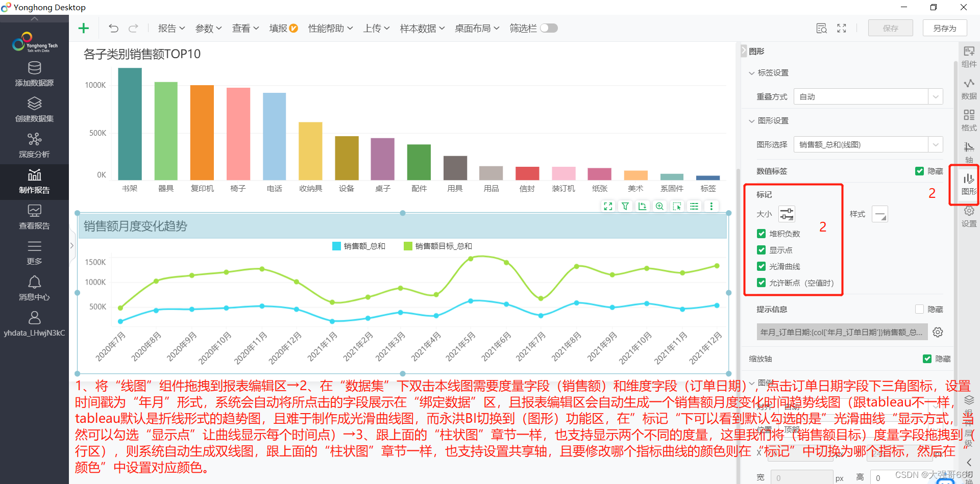980x484 pixels.
Task: Switch to the 格式 tab on right rail
Action: (x=969, y=120)
